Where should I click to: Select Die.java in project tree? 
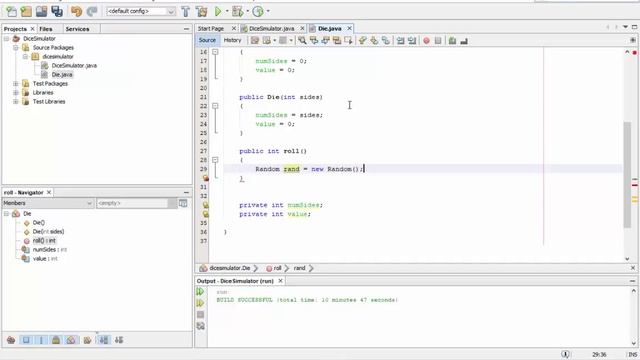click(62, 75)
